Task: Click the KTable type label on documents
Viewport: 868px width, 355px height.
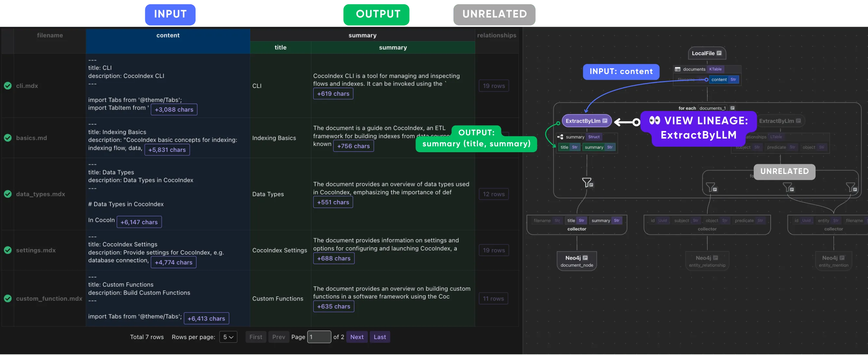Action: point(715,69)
